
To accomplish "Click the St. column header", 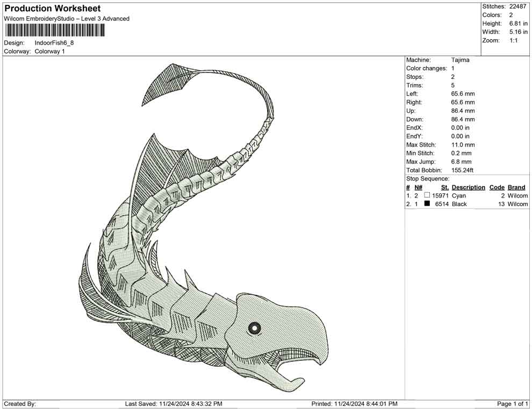I will point(445,187).
